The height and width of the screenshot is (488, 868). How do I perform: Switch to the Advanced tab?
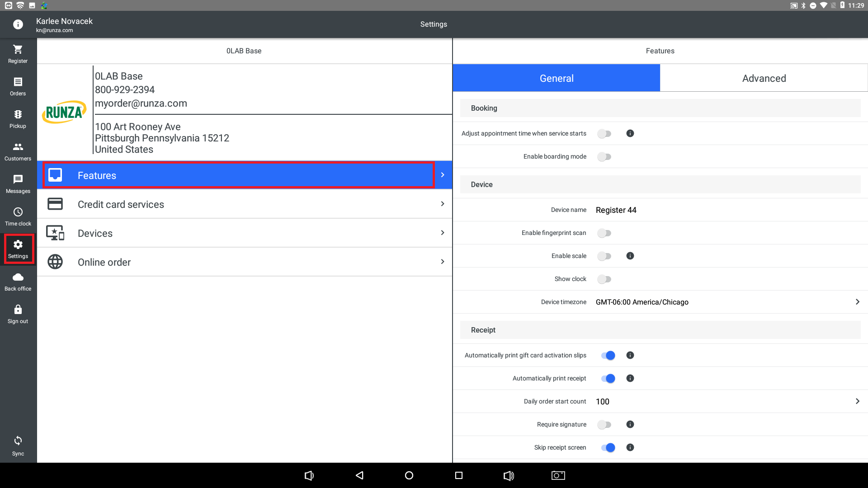(x=764, y=78)
